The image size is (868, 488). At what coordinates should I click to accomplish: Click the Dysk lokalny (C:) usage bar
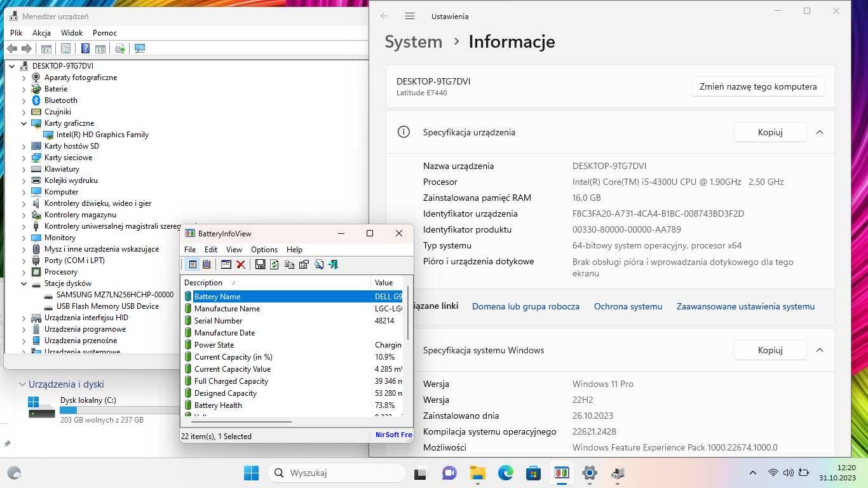click(x=120, y=410)
